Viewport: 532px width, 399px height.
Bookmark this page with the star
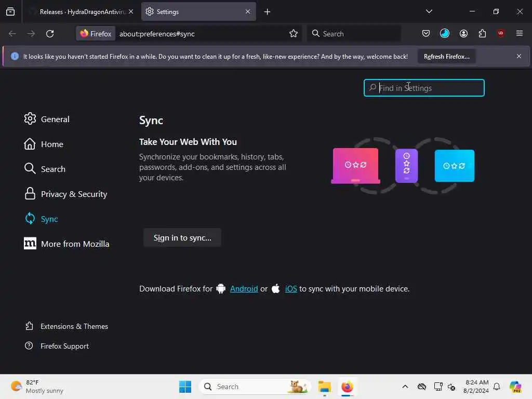[294, 33]
